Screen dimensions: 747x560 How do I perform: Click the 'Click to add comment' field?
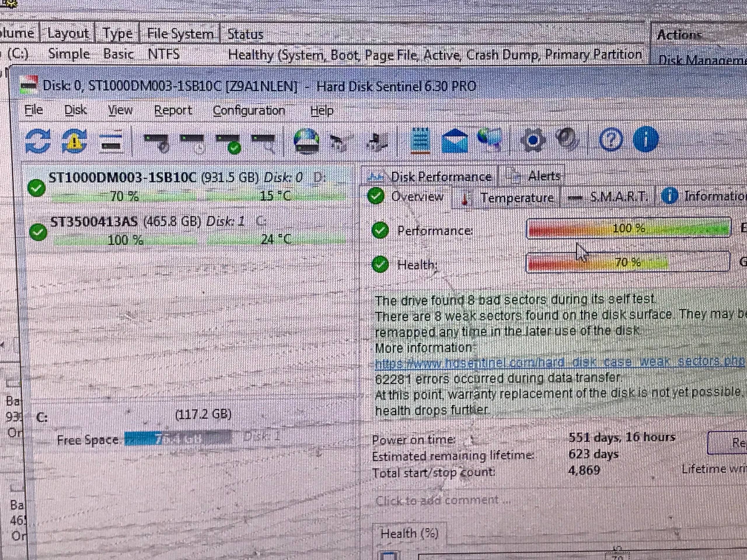[442, 500]
